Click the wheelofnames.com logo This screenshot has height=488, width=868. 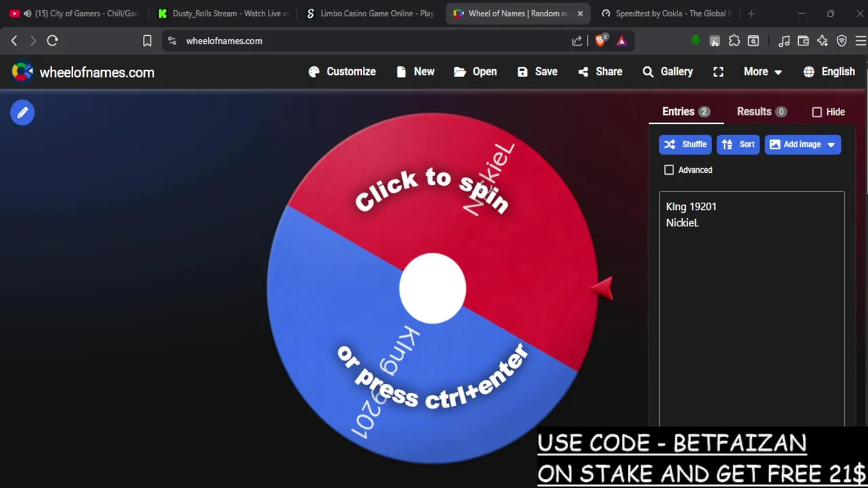tap(83, 73)
